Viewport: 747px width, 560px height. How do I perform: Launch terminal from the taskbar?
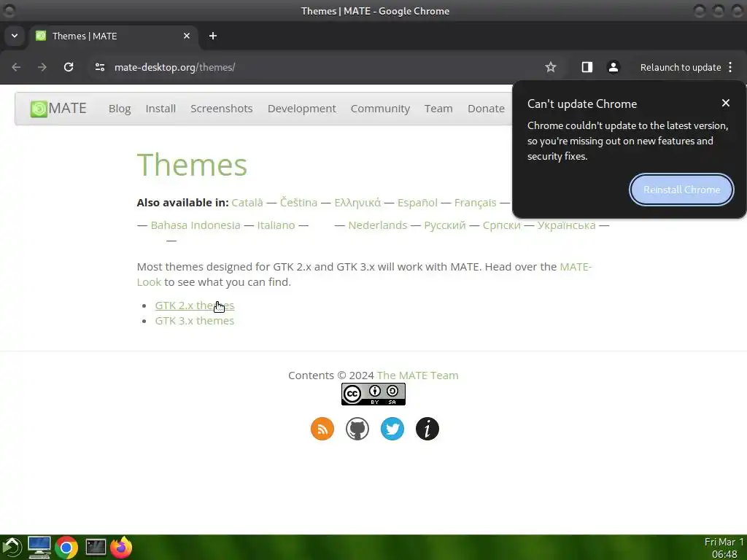(96, 547)
